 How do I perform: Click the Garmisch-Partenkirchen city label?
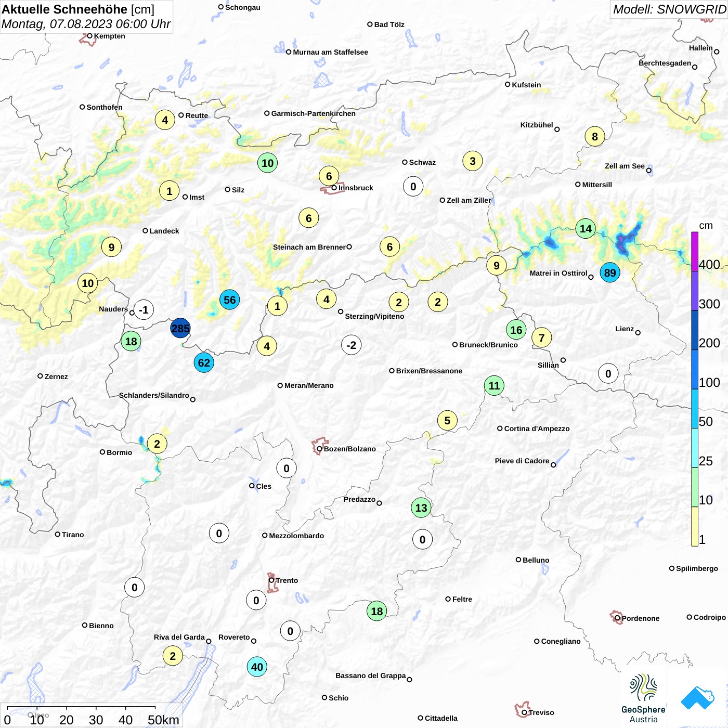[314, 113]
